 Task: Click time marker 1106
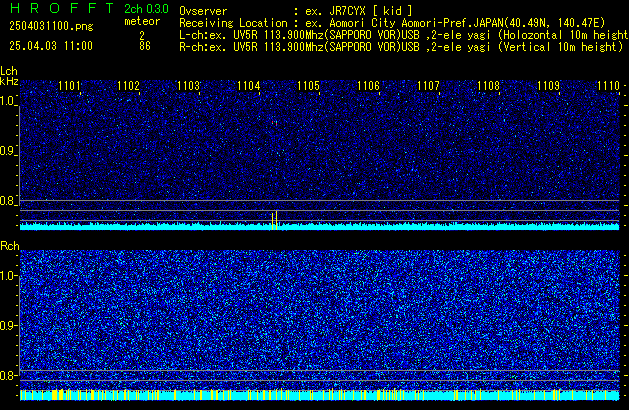pos(368,86)
